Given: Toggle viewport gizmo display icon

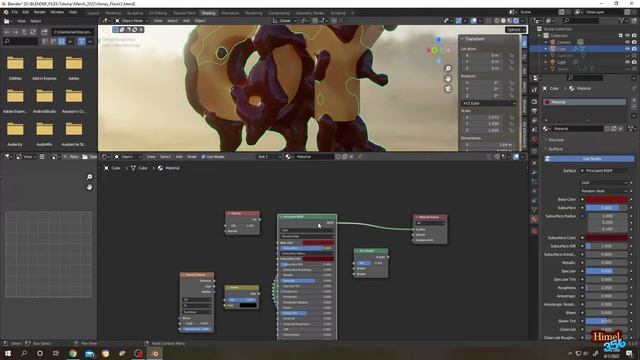Looking at the screenshot, I should coord(459,20).
